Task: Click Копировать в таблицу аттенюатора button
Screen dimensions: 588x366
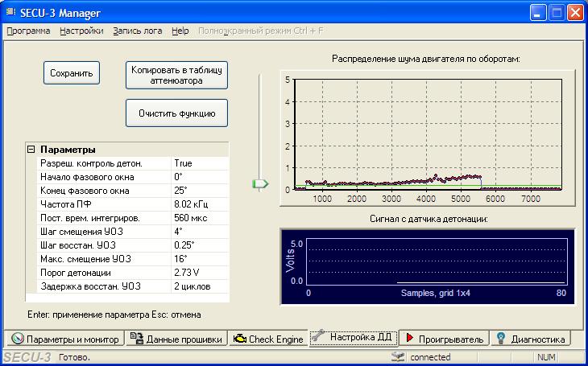Action: 176,75
